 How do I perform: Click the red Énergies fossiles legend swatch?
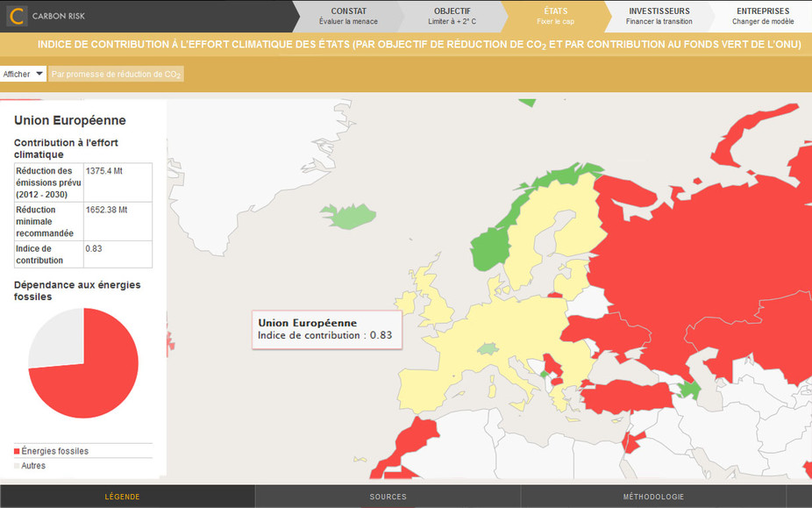tap(18, 451)
